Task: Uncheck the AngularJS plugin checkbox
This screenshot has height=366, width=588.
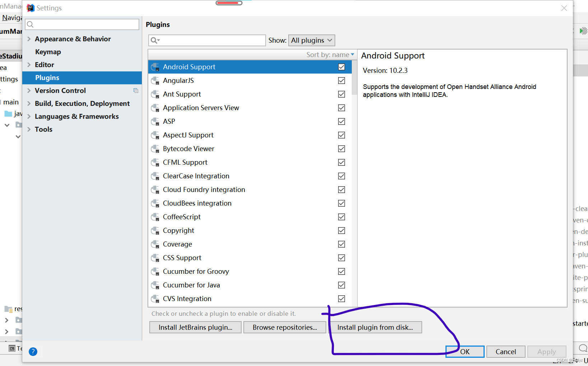Action: point(341,80)
